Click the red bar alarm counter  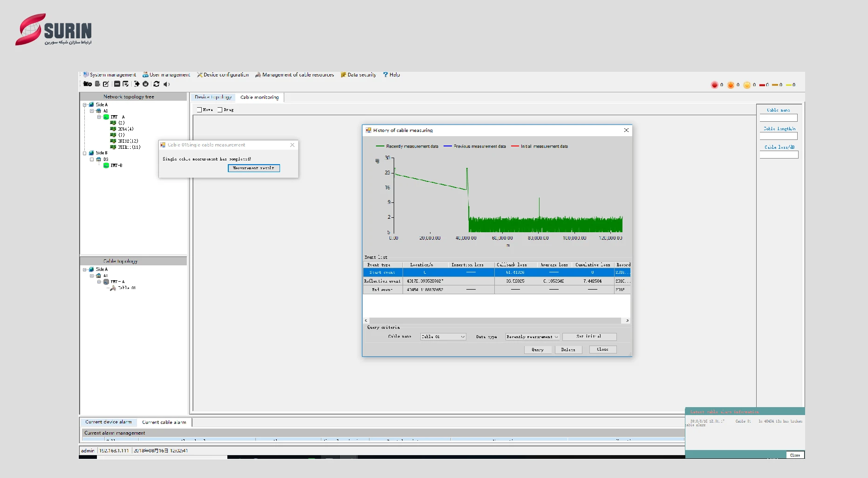click(x=762, y=85)
